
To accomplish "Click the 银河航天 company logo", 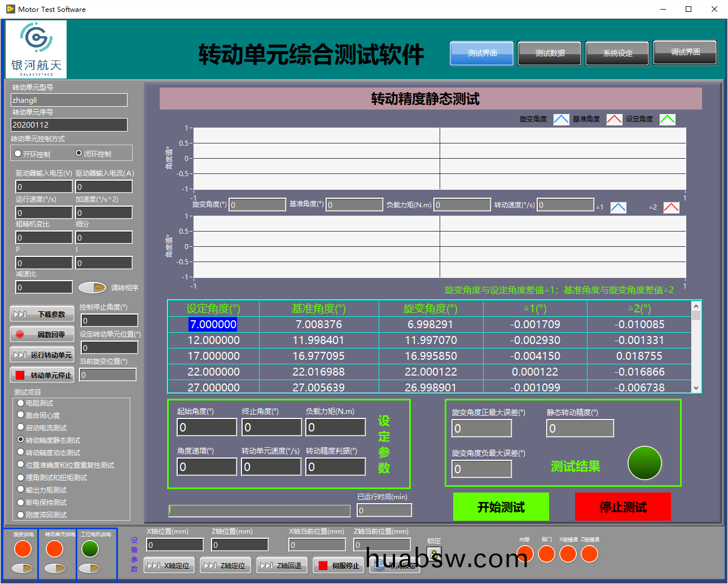I will coord(36,50).
